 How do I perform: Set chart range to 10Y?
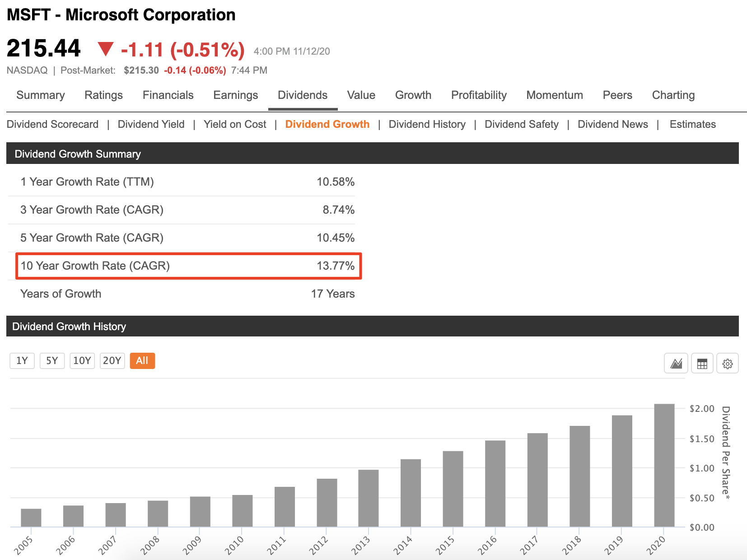82,360
